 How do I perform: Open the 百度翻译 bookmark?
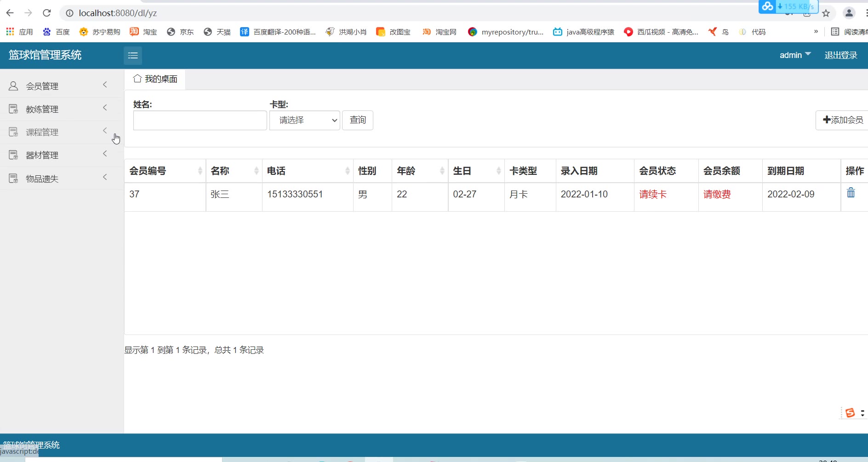pyautogui.click(x=278, y=32)
